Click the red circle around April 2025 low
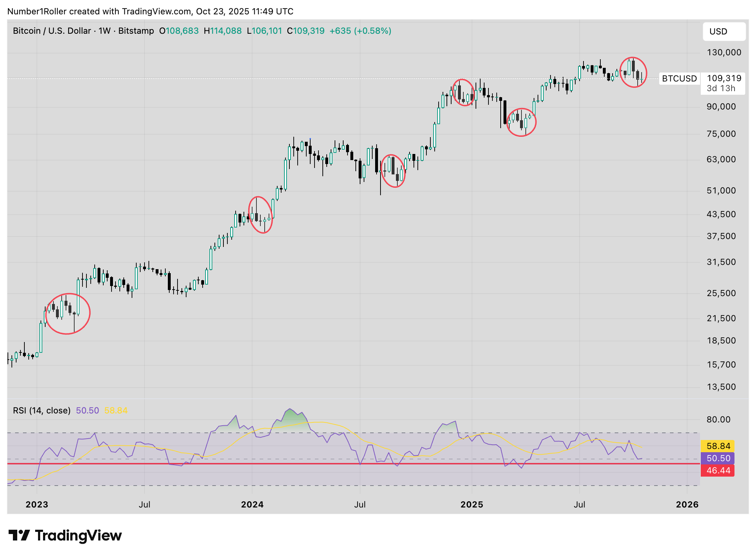 (x=521, y=122)
